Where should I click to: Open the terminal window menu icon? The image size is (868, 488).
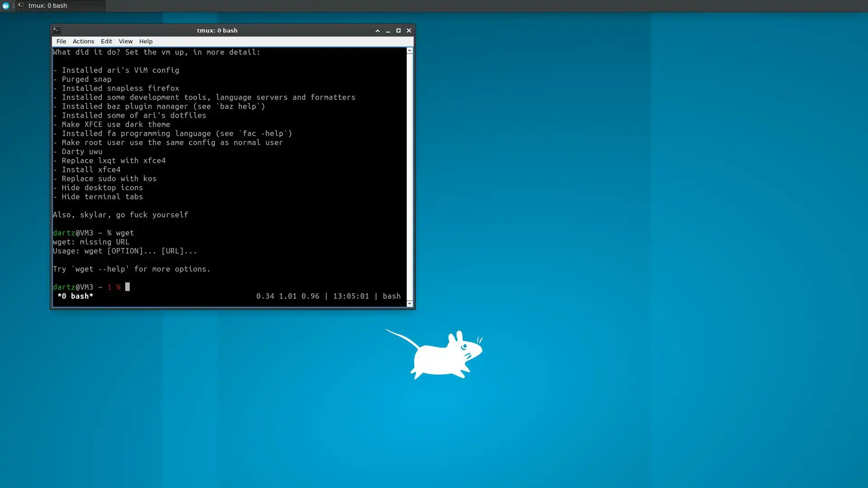[57, 30]
